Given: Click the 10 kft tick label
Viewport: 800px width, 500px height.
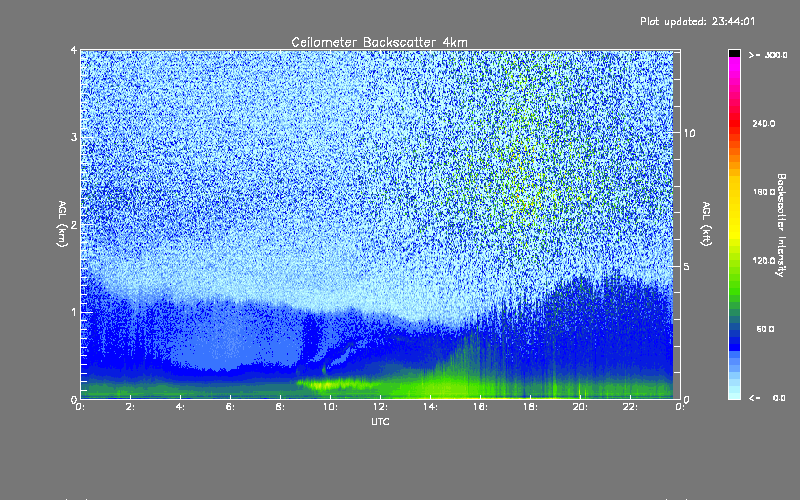Looking at the screenshot, I should pos(689,133).
